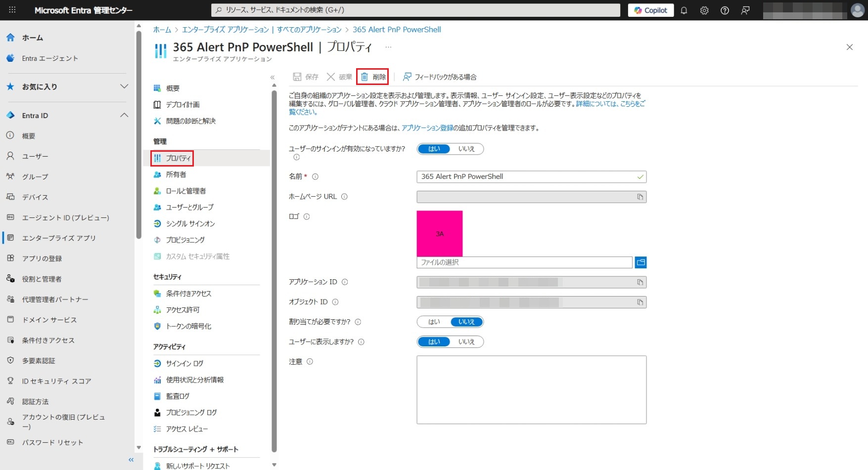The width and height of the screenshot is (868, 470).
Task: Open the notifications bell icon
Action: pos(684,10)
